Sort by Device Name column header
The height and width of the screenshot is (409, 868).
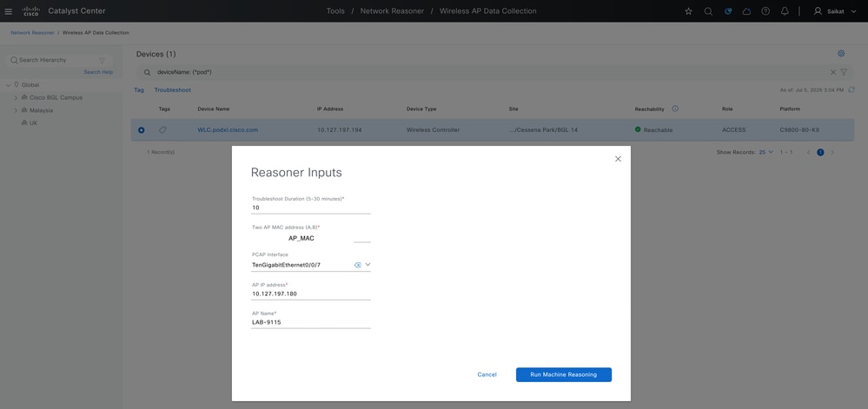tap(213, 109)
